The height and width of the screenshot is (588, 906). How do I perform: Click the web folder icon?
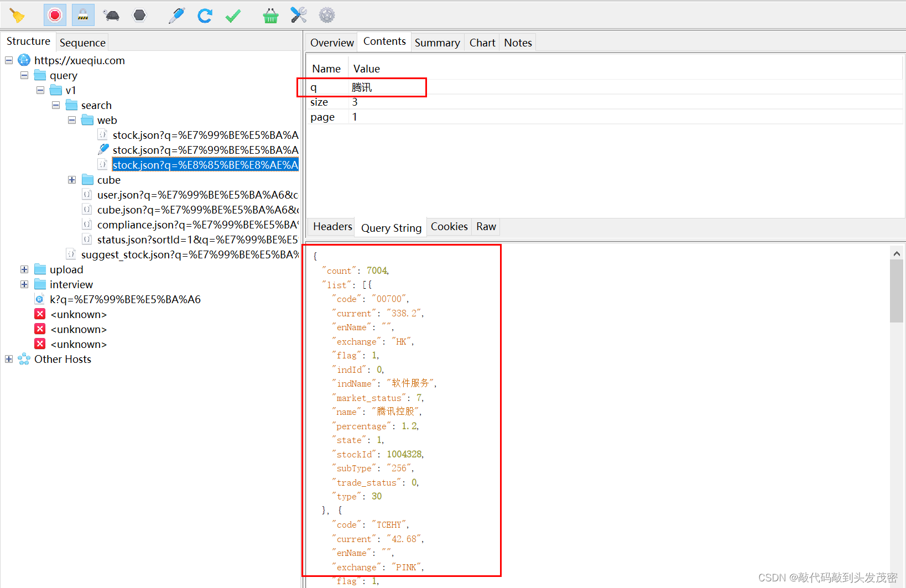pyautogui.click(x=87, y=119)
